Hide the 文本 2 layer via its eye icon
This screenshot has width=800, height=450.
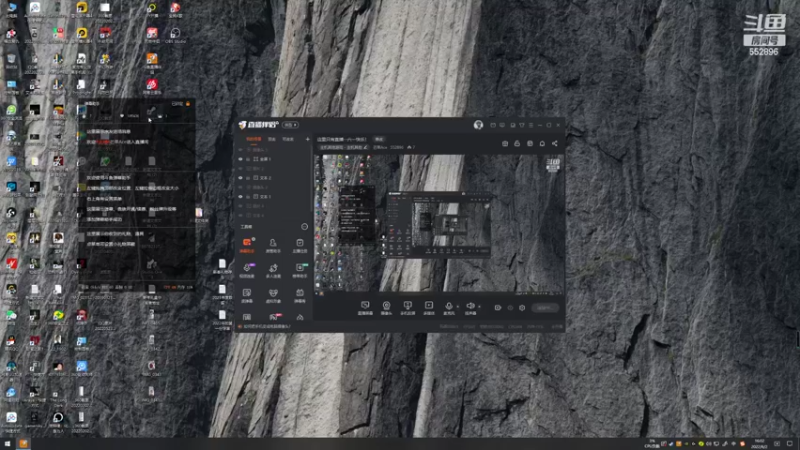point(240,178)
